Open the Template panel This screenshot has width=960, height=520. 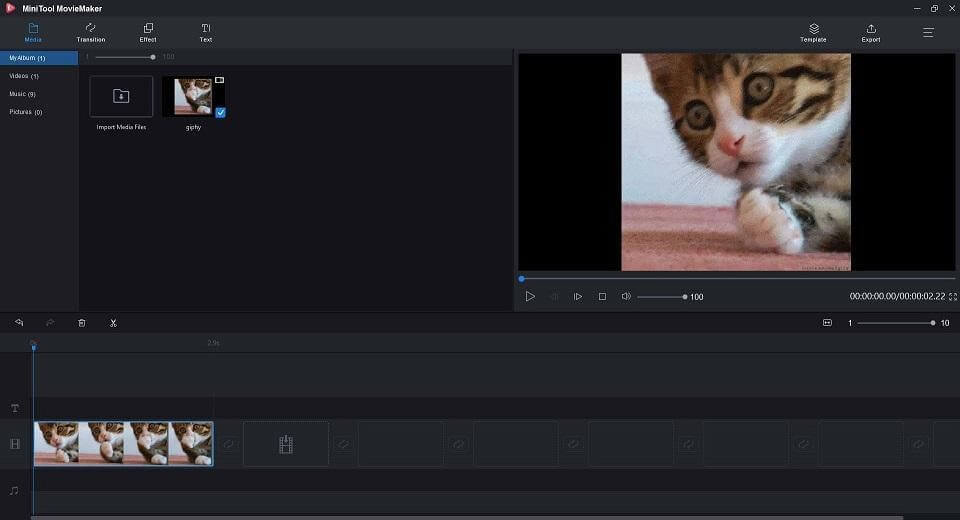click(813, 33)
